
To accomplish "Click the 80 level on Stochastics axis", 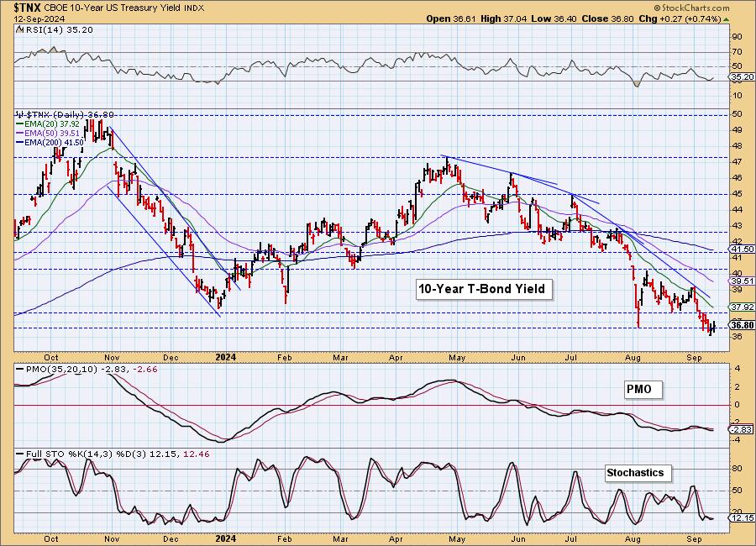I will click(x=738, y=469).
